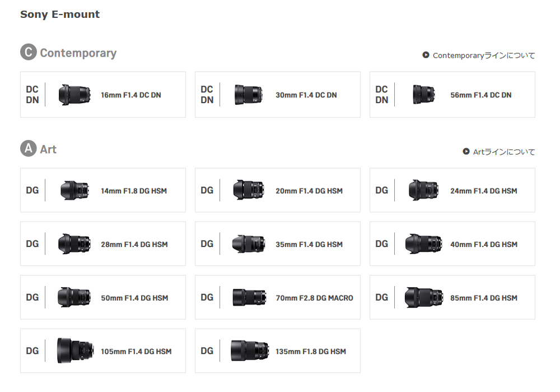Click DG label on the 14mm card

32,190
